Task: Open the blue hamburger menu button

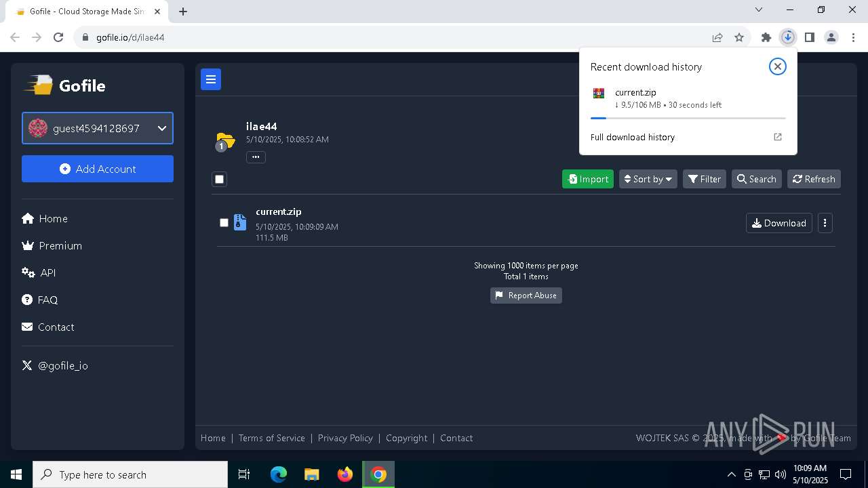Action: (211, 79)
